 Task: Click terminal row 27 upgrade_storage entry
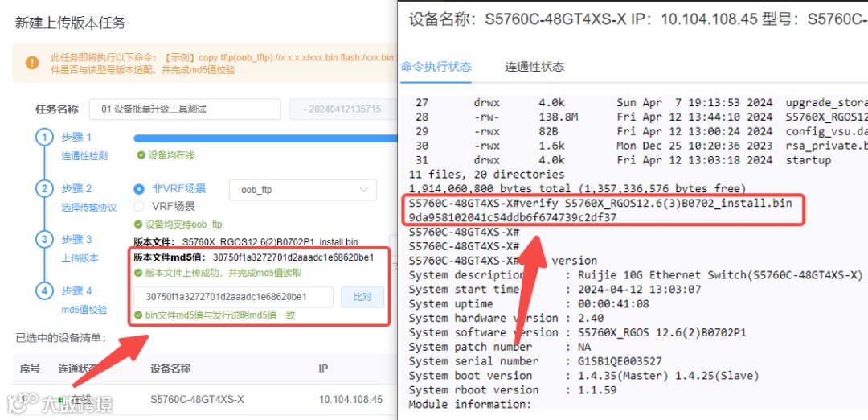(x=641, y=102)
